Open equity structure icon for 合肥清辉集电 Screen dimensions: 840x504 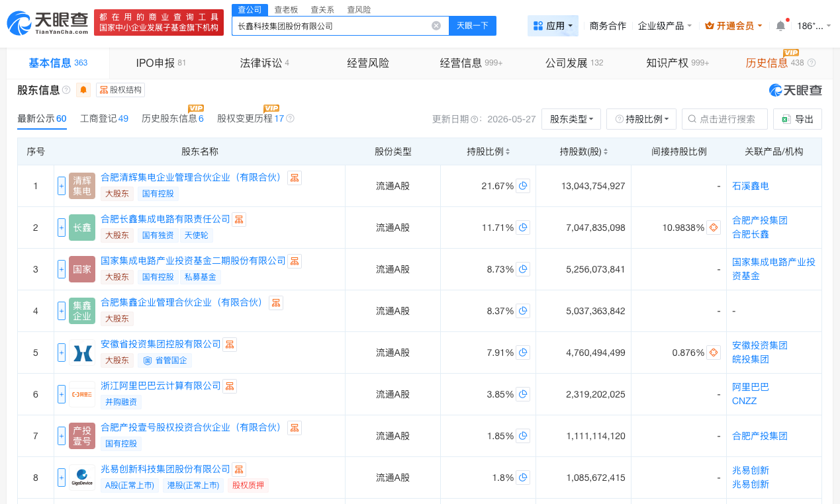click(295, 177)
